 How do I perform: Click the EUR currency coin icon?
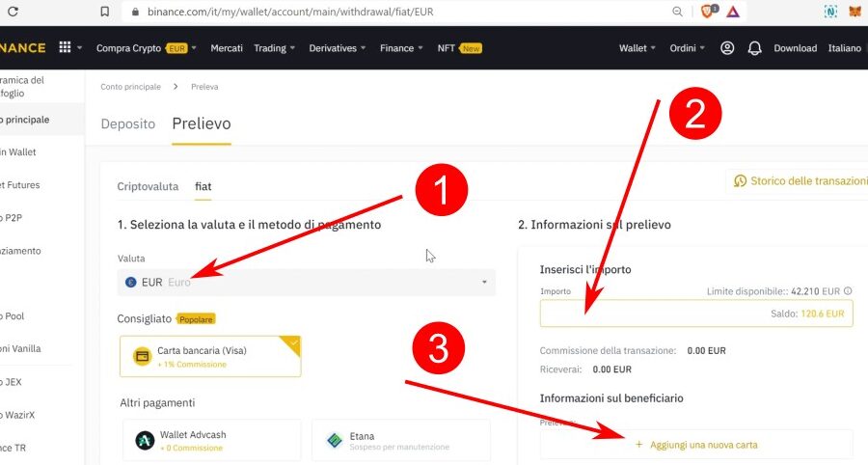130,283
